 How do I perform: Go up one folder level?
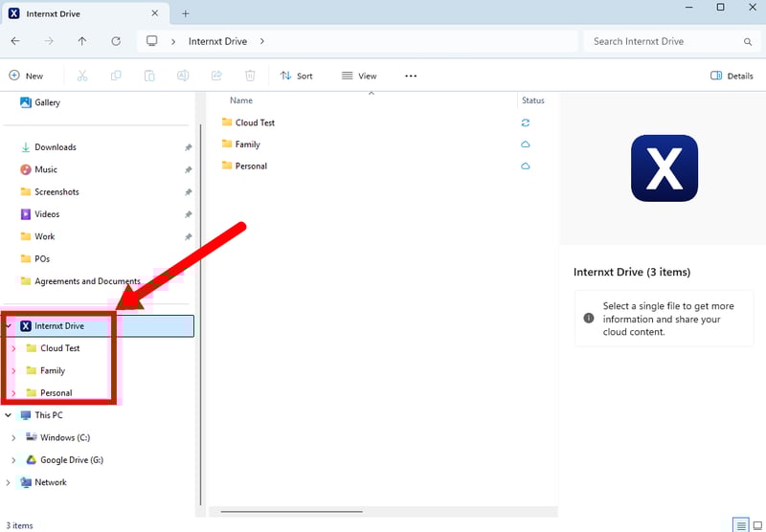tap(82, 41)
